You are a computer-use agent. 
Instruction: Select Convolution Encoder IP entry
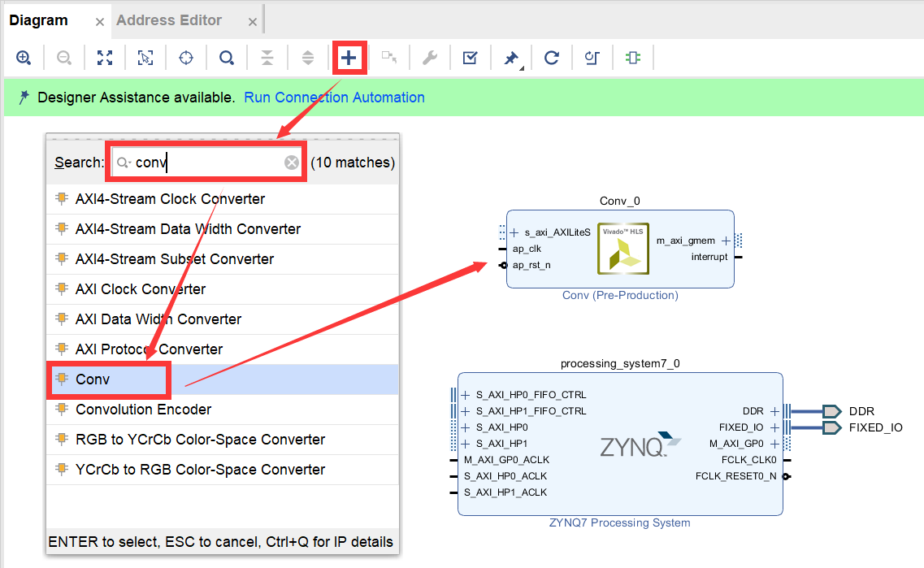point(143,410)
